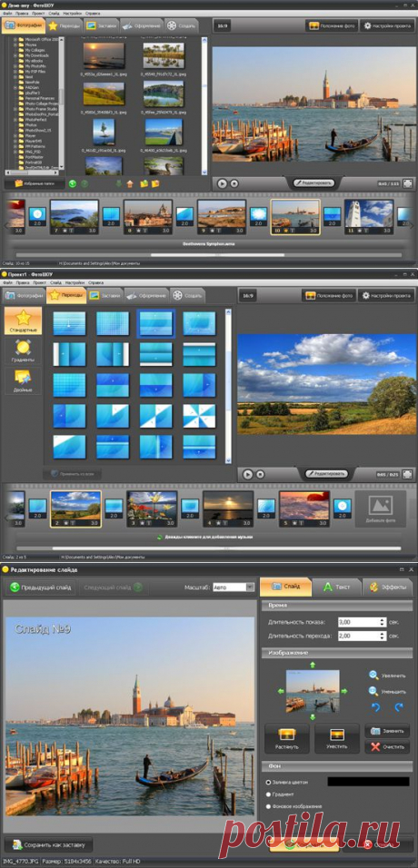Image resolution: width=418 pixels, height=868 pixels.
Task: Click the add-music hint row in Проект1
Action: click(x=209, y=537)
